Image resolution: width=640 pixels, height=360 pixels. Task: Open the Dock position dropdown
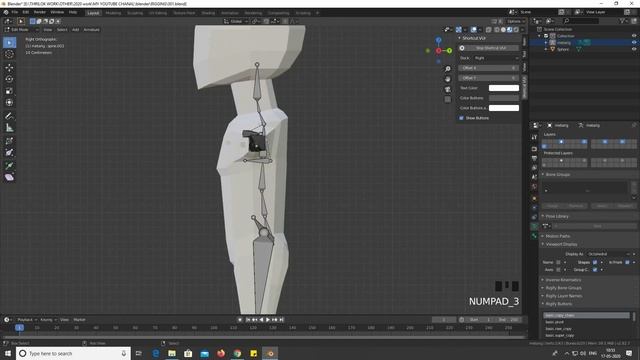click(496, 58)
